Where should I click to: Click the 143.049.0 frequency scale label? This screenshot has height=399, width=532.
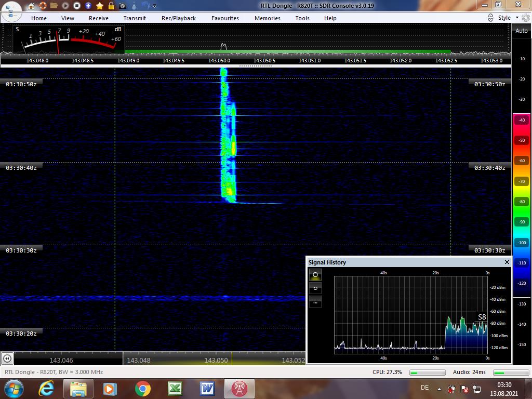(128, 60)
